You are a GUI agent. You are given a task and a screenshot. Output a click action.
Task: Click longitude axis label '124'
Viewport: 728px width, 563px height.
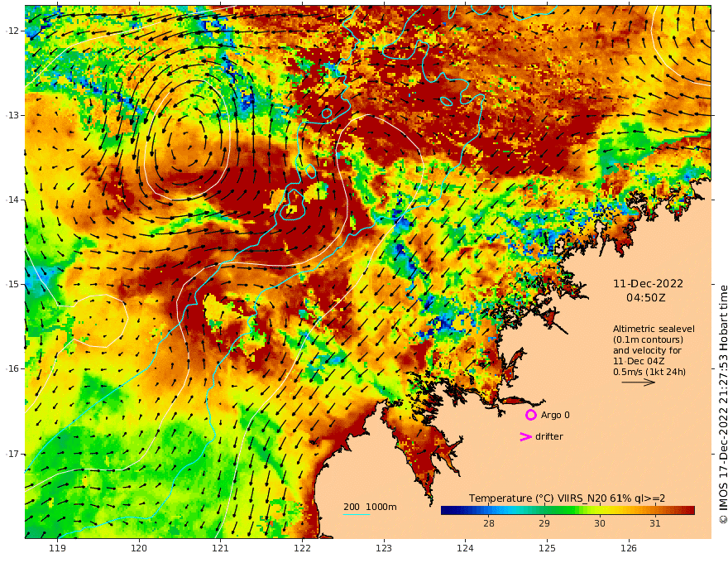coord(465,549)
